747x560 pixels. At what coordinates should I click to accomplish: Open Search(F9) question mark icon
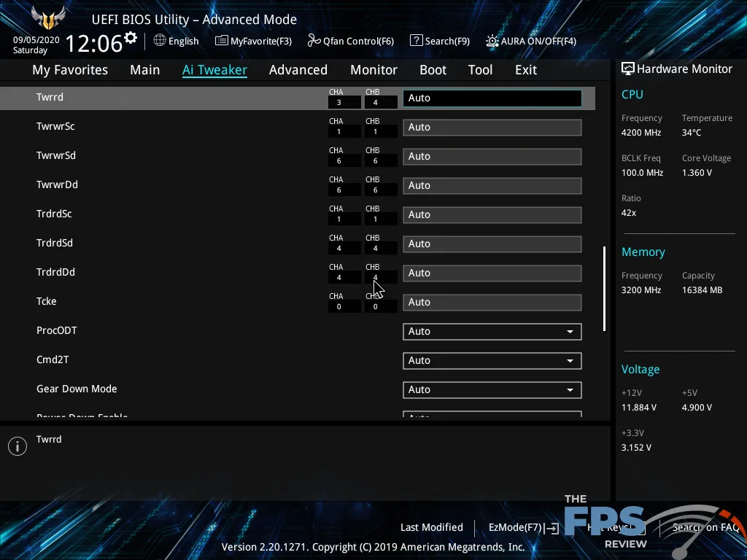click(x=416, y=41)
